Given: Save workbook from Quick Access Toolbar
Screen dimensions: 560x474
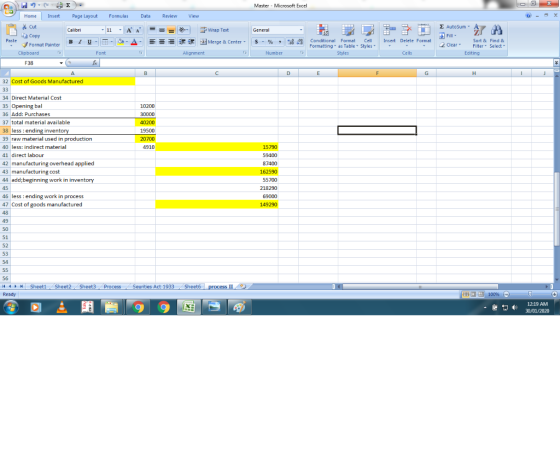Looking at the screenshot, I should (x=24, y=5).
